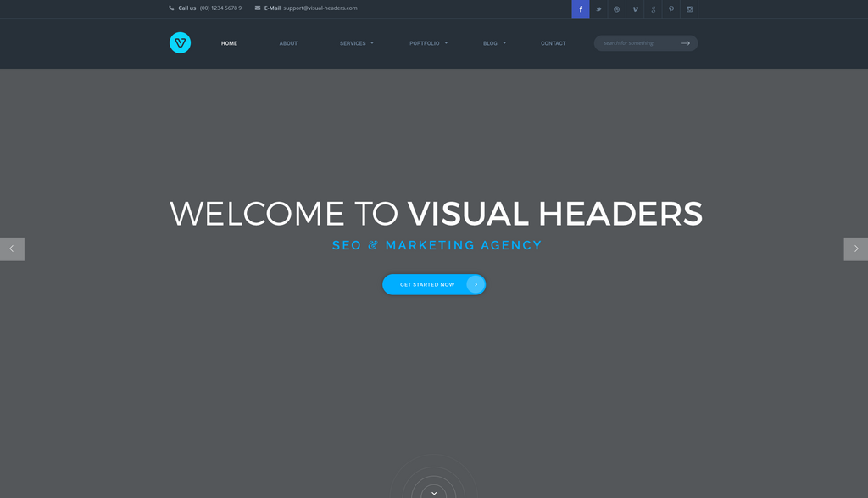The width and height of the screenshot is (868, 498).
Task: Click the Get Started Now button
Action: click(x=434, y=284)
